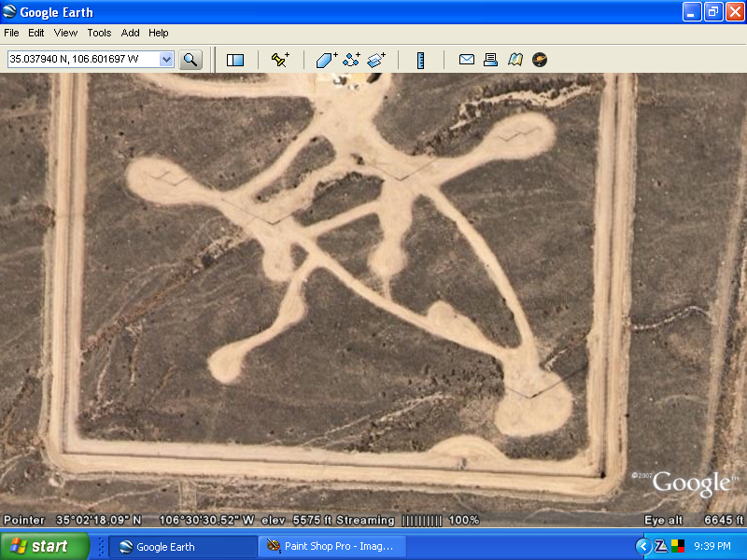Open the File menu

[x=11, y=33]
